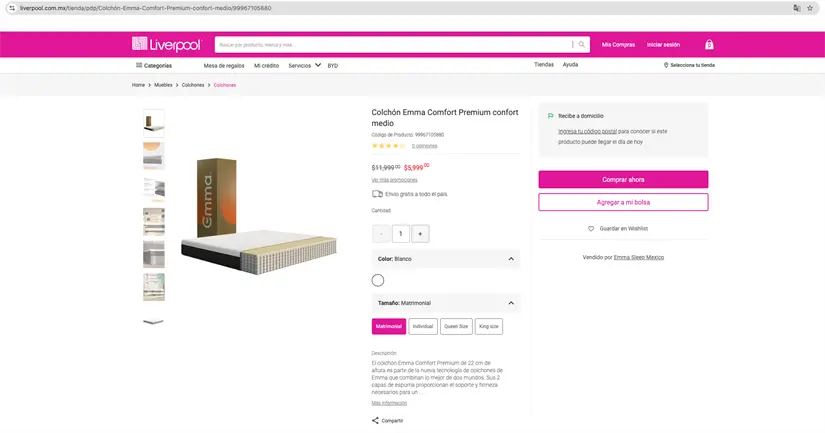Click the Agregar a mi bolsa button
This screenshot has width=825, height=433.
(x=623, y=202)
